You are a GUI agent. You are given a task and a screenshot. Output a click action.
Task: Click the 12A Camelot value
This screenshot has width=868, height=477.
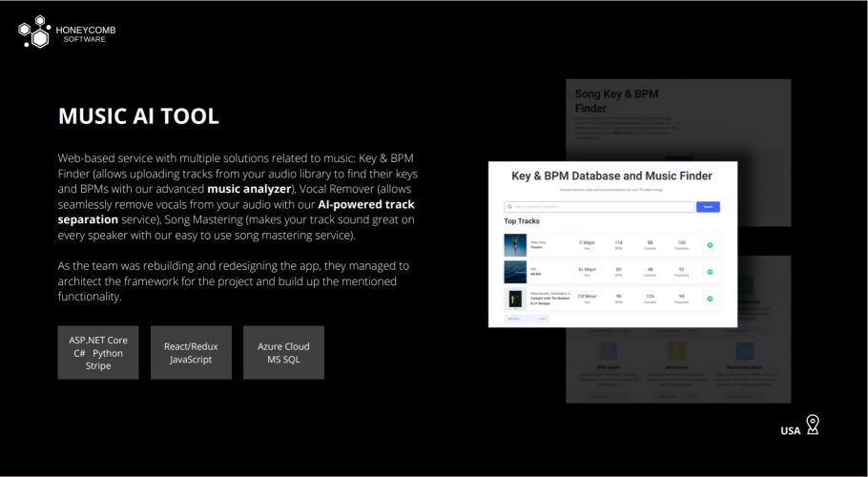[650, 296]
